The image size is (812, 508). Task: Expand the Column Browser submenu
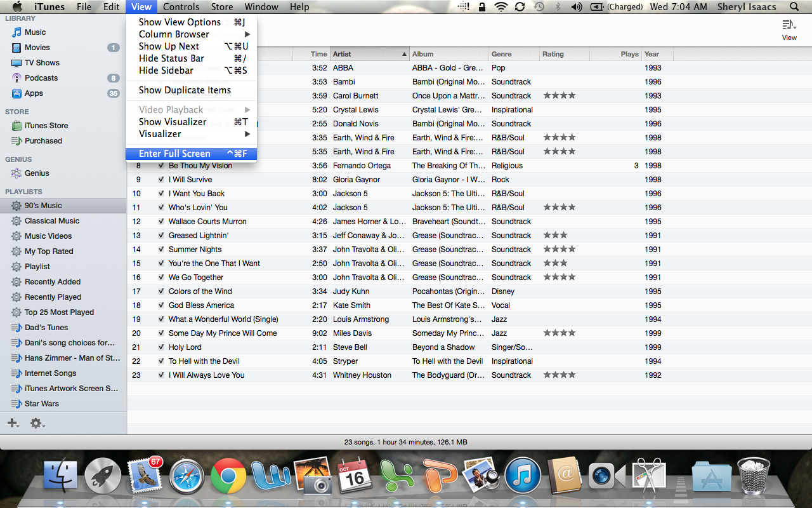[191, 34]
